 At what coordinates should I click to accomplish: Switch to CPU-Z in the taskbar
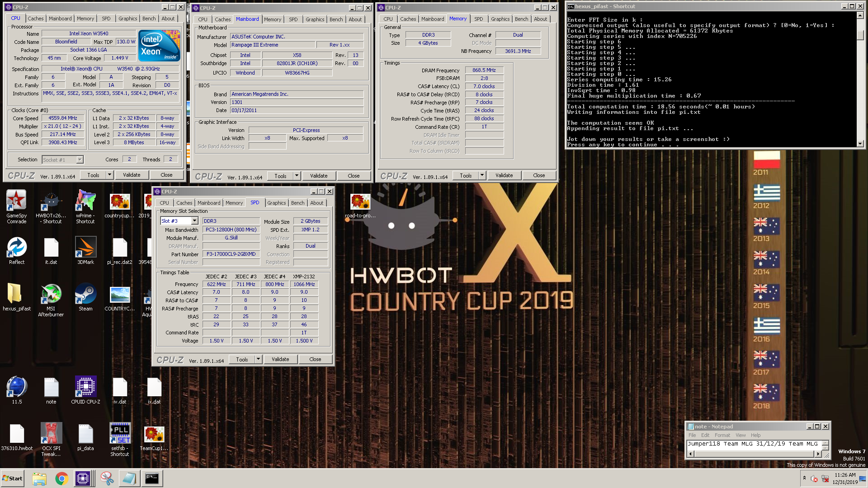tap(83, 479)
